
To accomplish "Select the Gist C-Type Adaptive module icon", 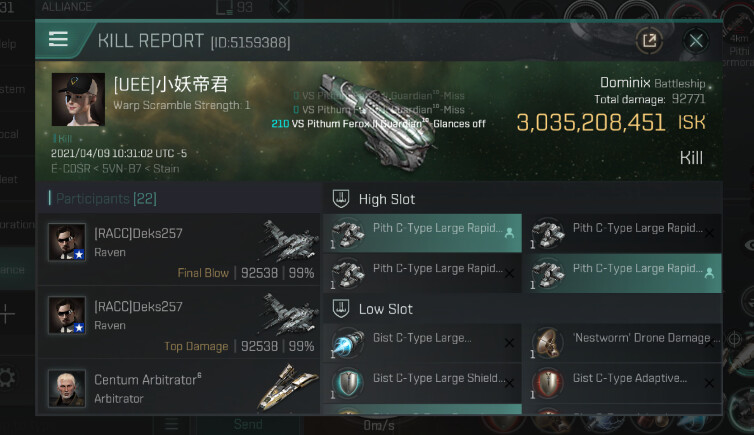I will point(548,383).
